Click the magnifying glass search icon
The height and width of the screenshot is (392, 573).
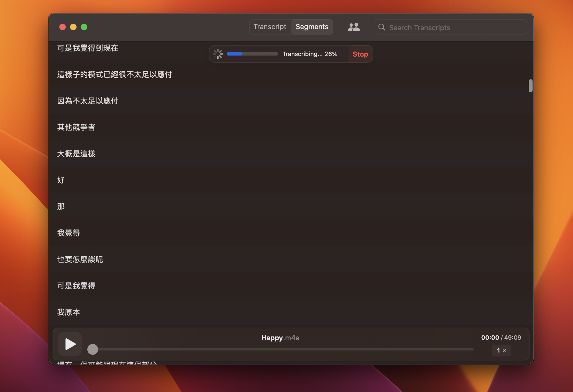(382, 27)
